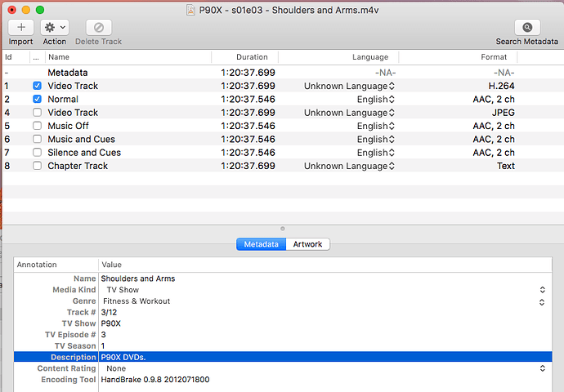Screen dimensions: 564x392
Task: Click the Language column header
Action: click(x=338, y=57)
